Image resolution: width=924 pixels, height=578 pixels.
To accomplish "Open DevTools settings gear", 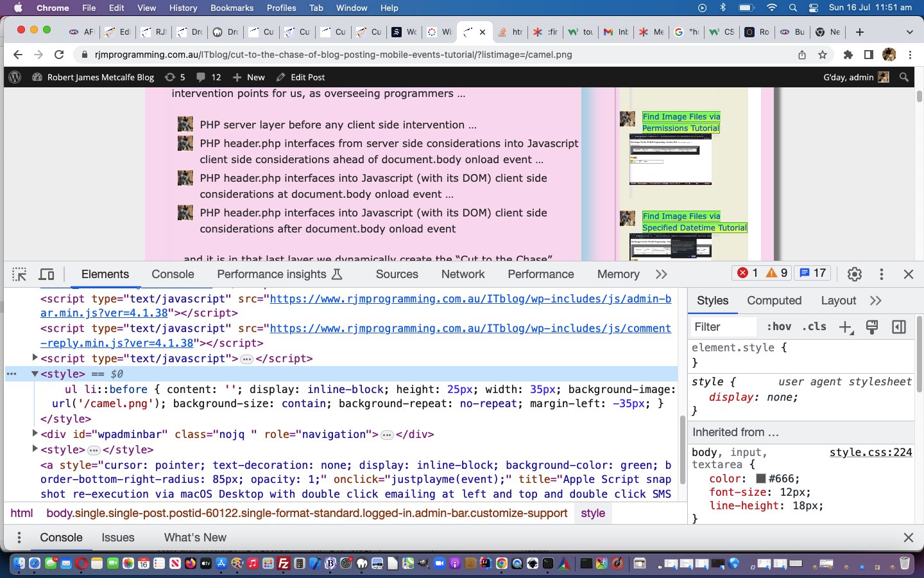I will pyautogui.click(x=854, y=274).
